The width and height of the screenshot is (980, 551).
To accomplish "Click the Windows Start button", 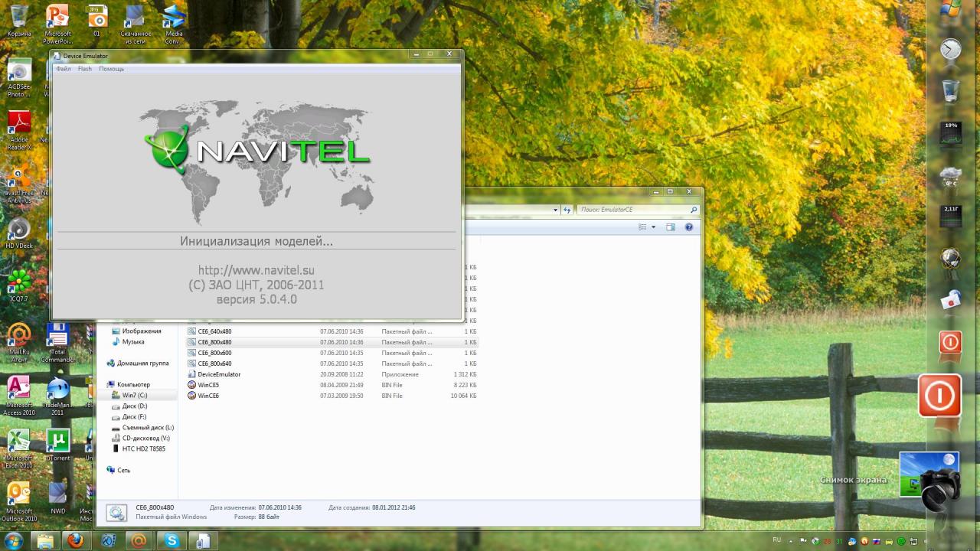I will pos(13,540).
